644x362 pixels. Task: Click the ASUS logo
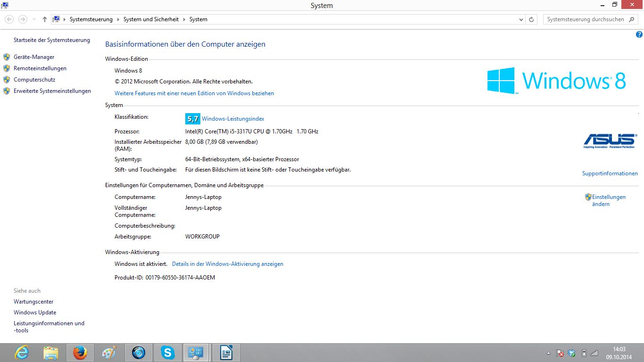[x=610, y=141]
